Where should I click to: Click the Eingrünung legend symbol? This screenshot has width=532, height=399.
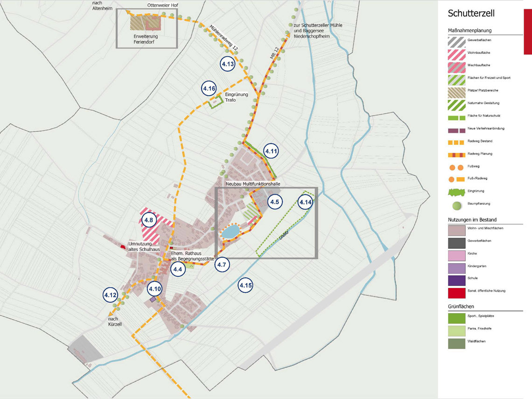[457, 191]
